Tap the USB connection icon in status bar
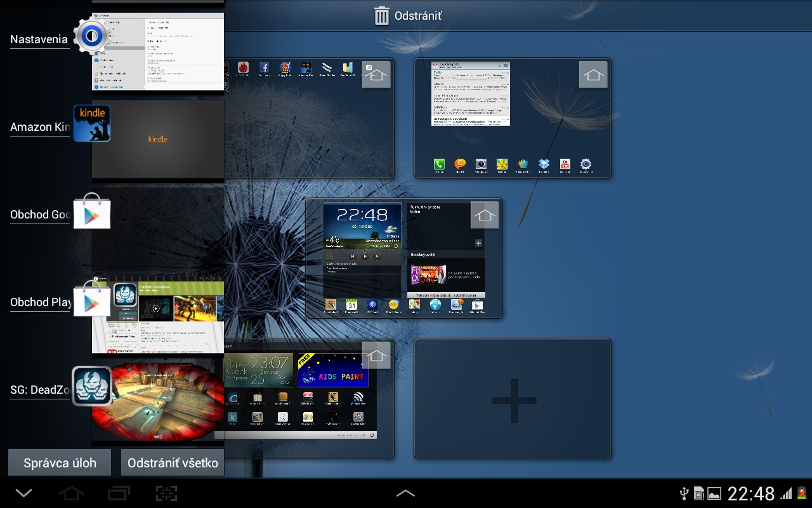 click(684, 492)
